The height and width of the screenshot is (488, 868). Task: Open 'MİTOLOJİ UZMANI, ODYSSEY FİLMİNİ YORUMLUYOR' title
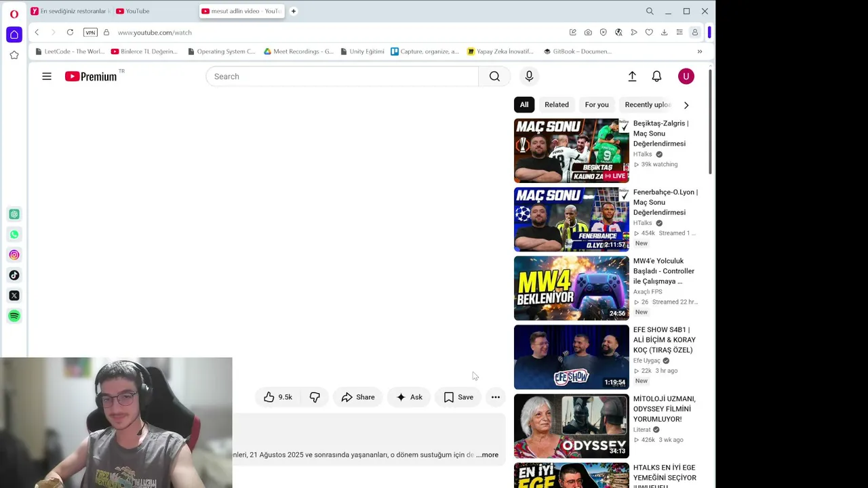[665, 409]
